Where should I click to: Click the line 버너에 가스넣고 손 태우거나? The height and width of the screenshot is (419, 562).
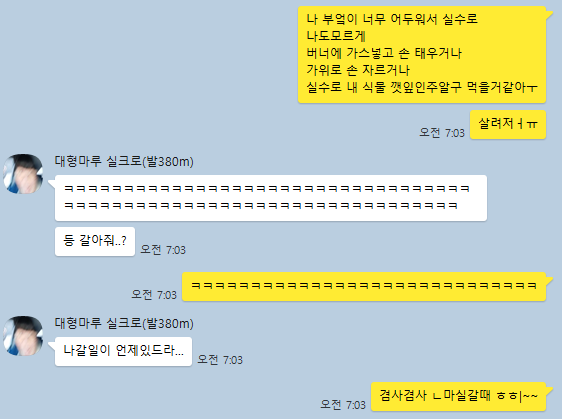[x=384, y=53]
